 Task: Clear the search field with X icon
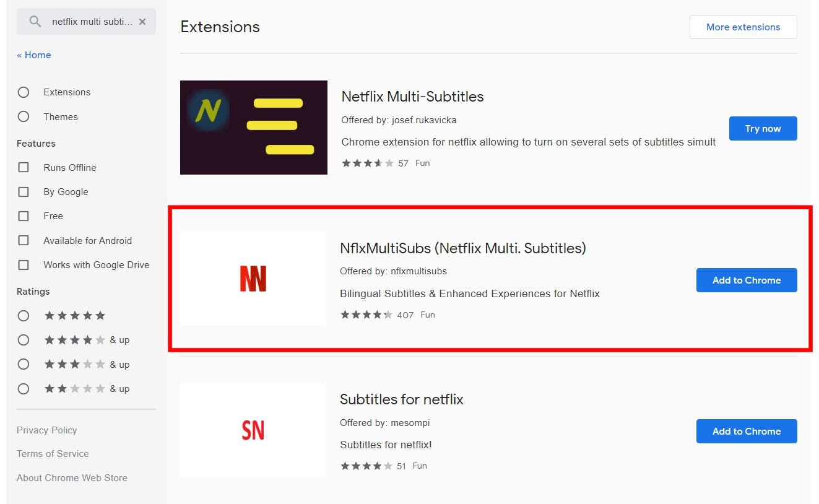click(x=142, y=22)
